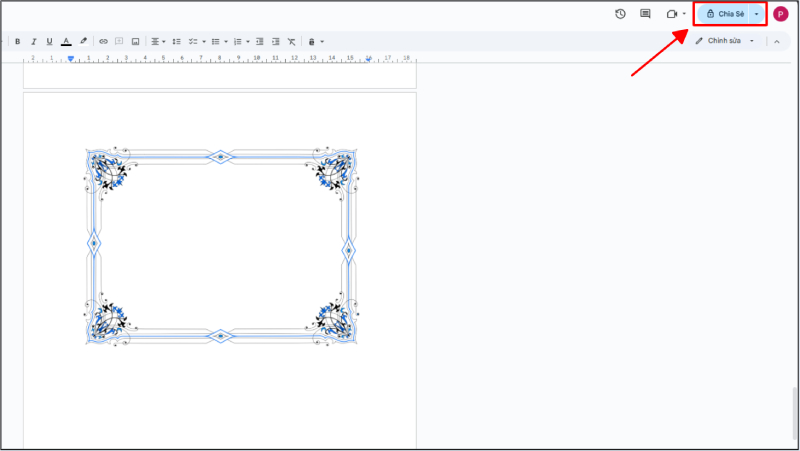The height and width of the screenshot is (451, 800).
Task: Click the insert link icon
Action: click(103, 41)
